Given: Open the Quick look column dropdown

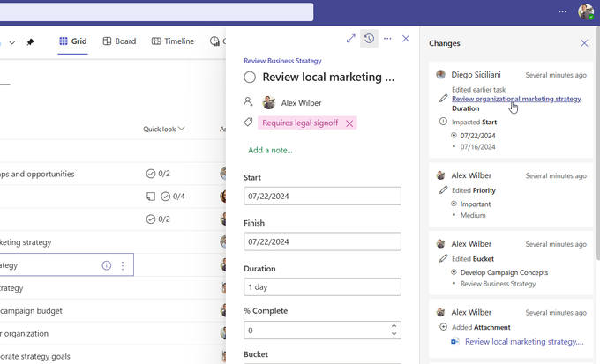Looking at the screenshot, I should click(164, 130).
